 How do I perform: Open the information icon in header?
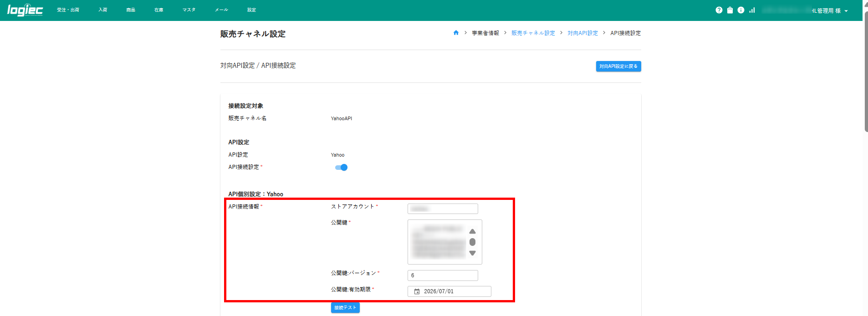click(x=741, y=10)
